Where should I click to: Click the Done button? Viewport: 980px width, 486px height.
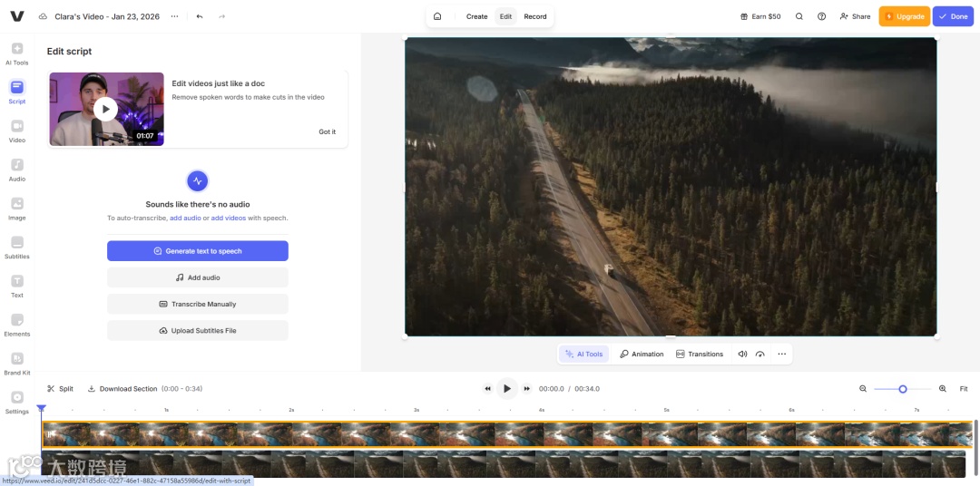tap(953, 16)
